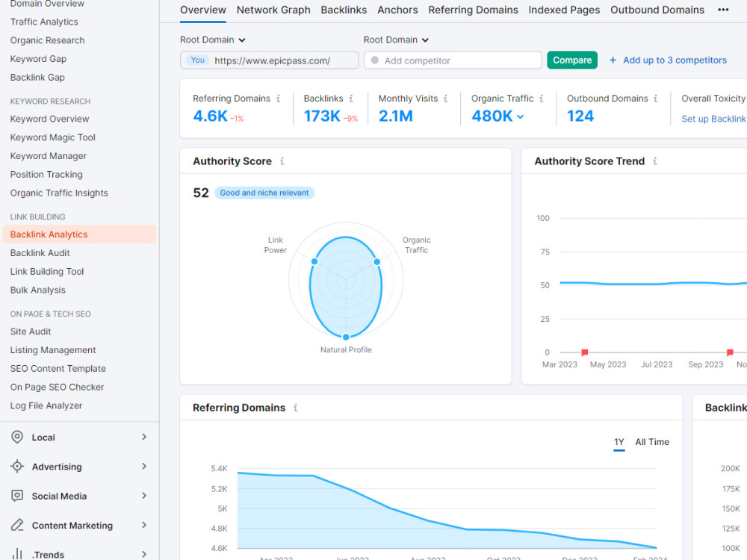Expand the Local section chevron

[x=144, y=437]
